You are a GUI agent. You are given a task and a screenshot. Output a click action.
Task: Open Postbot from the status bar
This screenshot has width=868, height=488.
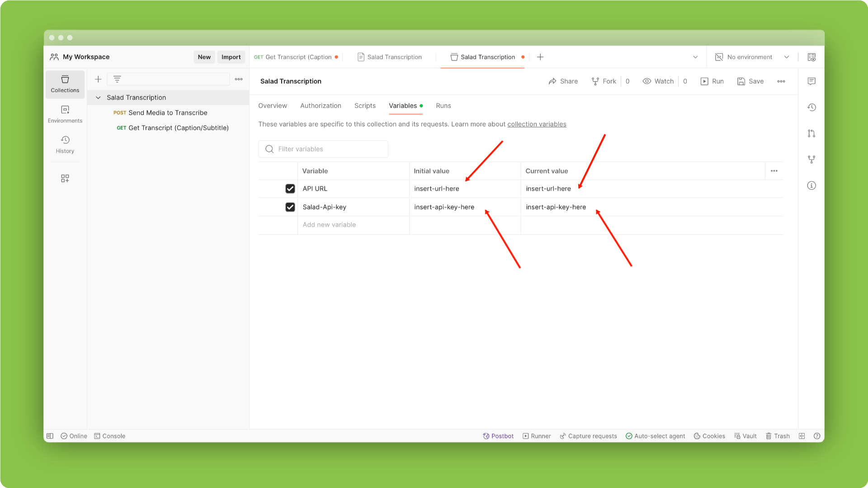point(498,436)
